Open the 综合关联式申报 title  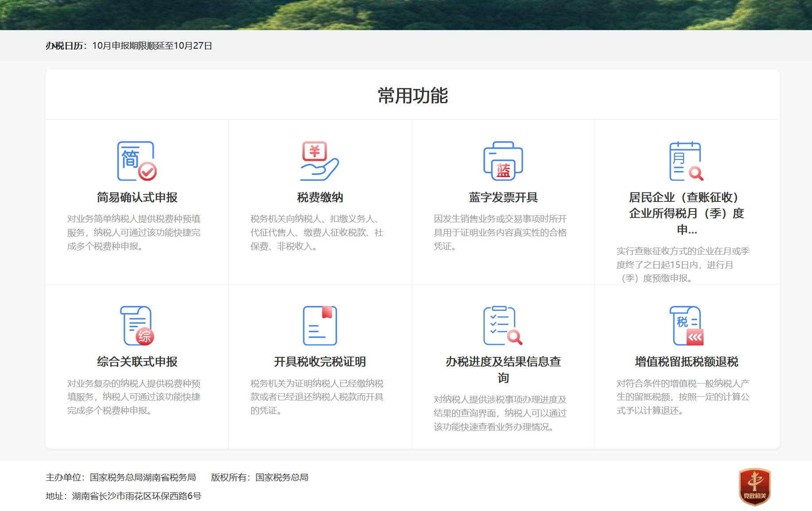click(137, 362)
